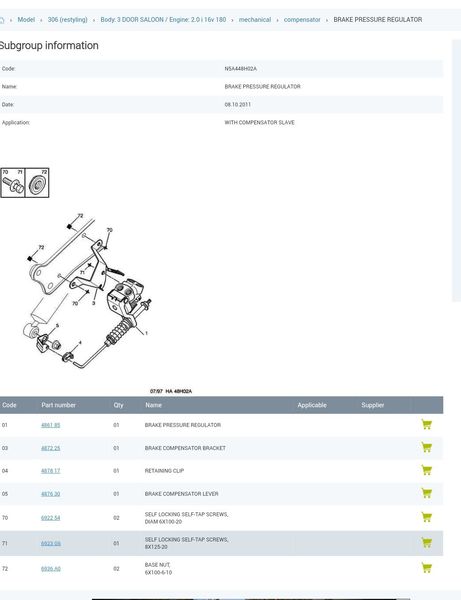Open part number for Base Nut

point(50,569)
